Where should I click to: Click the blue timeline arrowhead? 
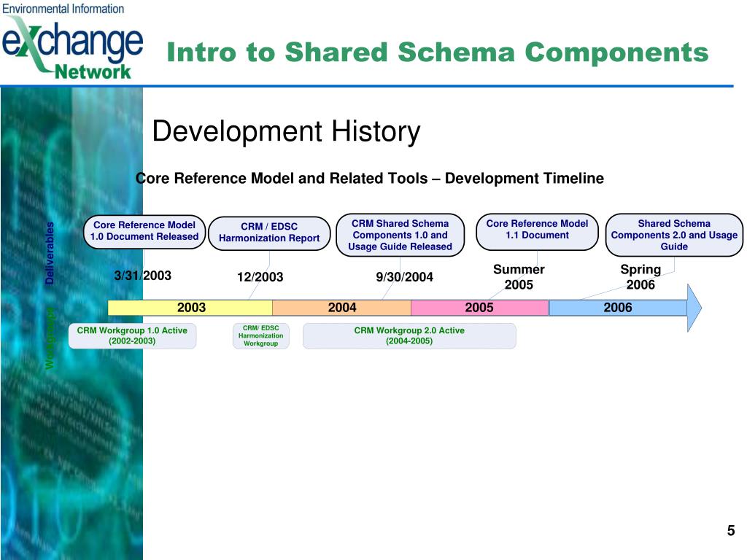point(694,308)
